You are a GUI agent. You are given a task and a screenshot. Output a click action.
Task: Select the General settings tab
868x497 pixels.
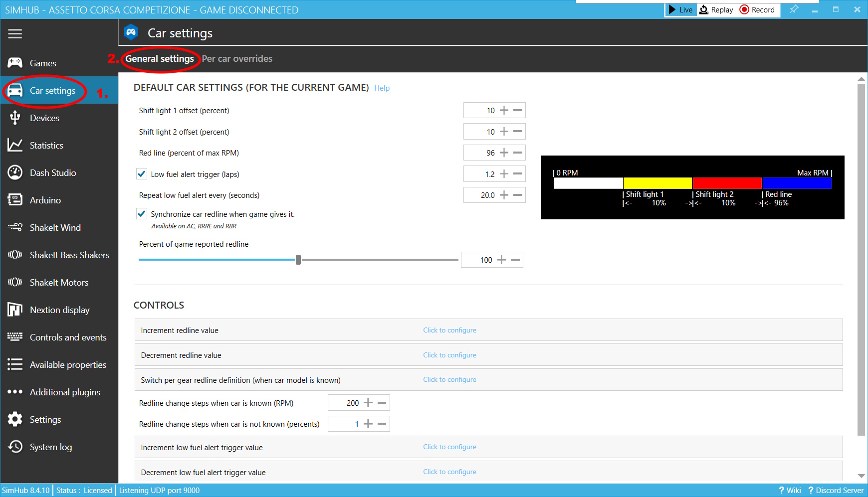click(160, 58)
